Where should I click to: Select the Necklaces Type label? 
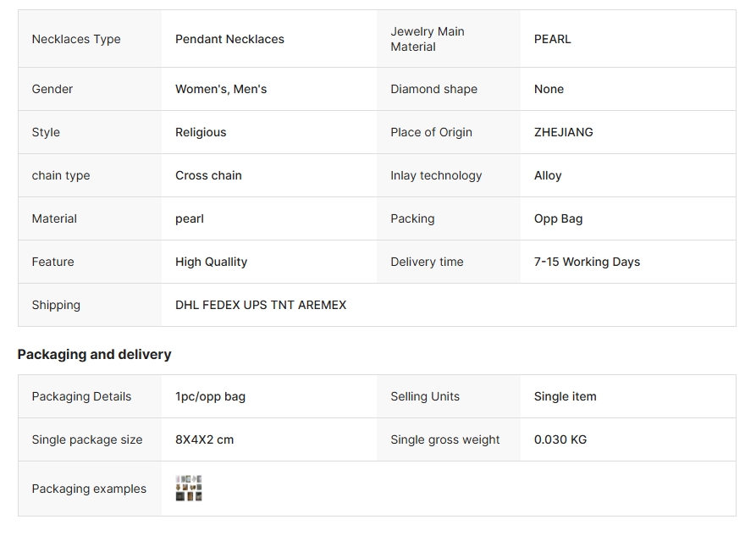76,39
